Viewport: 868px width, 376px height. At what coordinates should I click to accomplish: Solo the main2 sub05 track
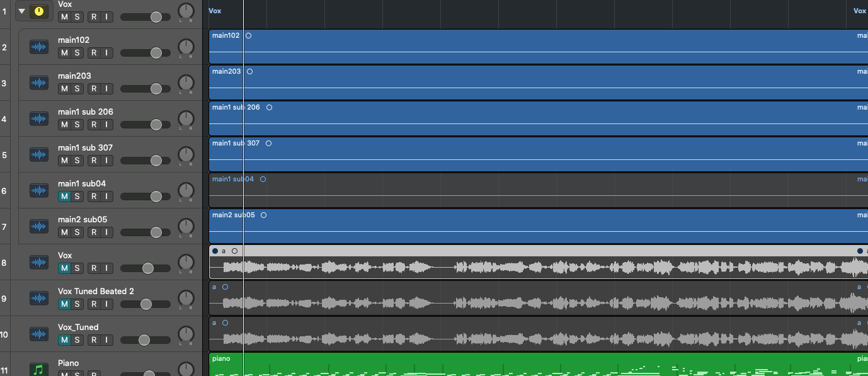(77, 232)
